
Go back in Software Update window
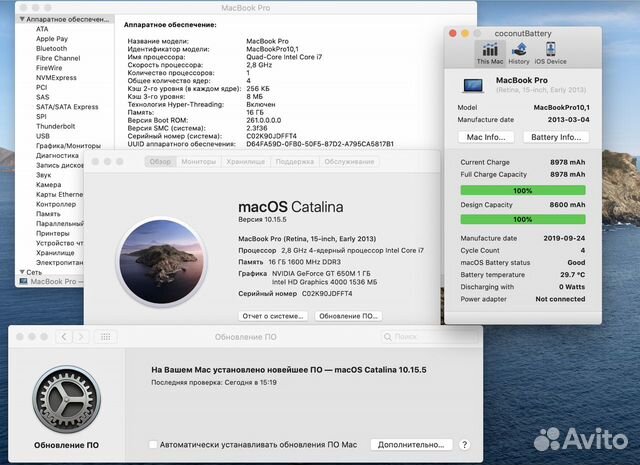(64, 336)
